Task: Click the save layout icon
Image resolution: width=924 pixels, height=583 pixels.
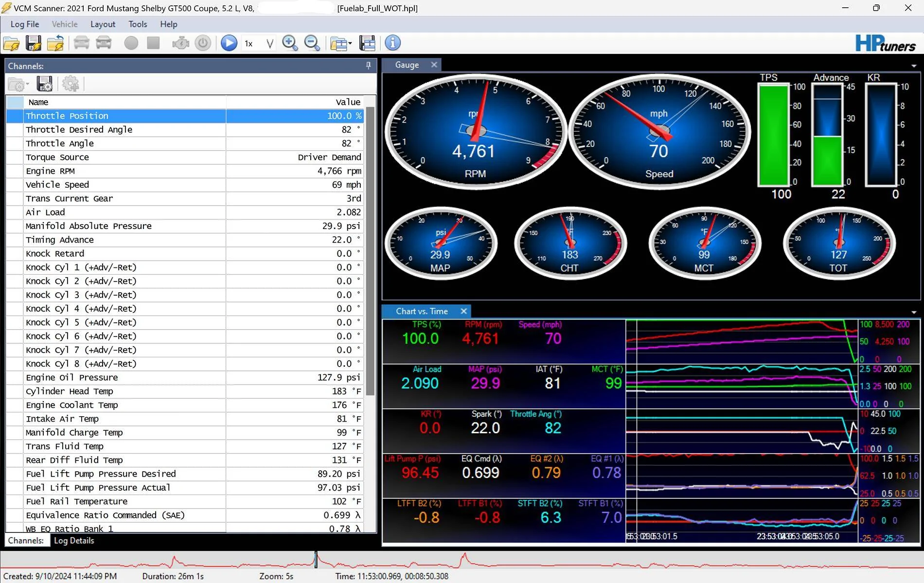Action: pos(367,43)
